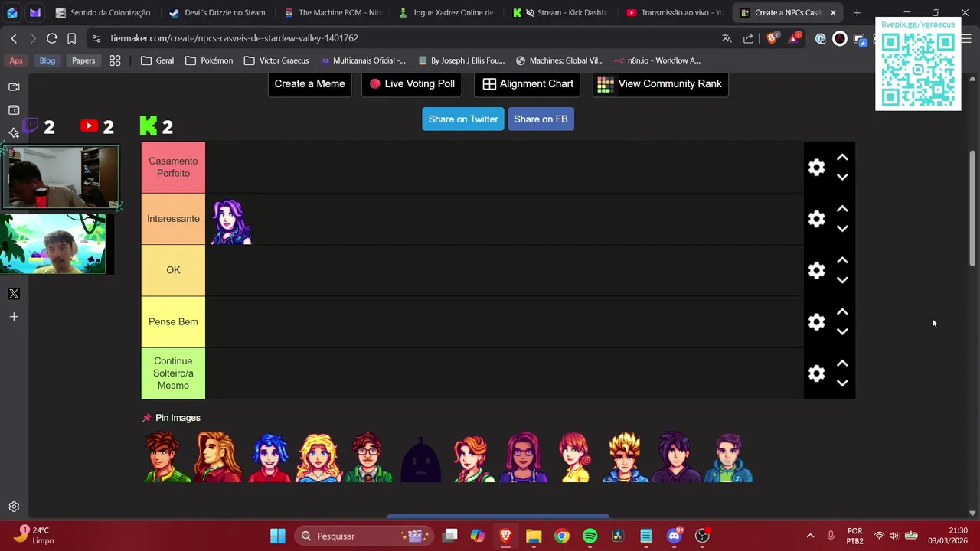This screenshot has width=980, height=551.
Task: Open the Geral bookmarks folder
Action: pyautogui.click(x=157, y=60)
